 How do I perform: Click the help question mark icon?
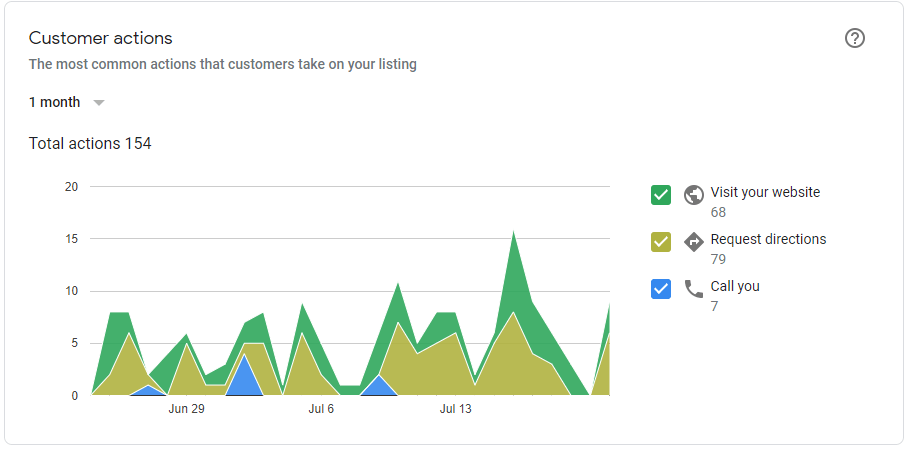coord(854,38)
